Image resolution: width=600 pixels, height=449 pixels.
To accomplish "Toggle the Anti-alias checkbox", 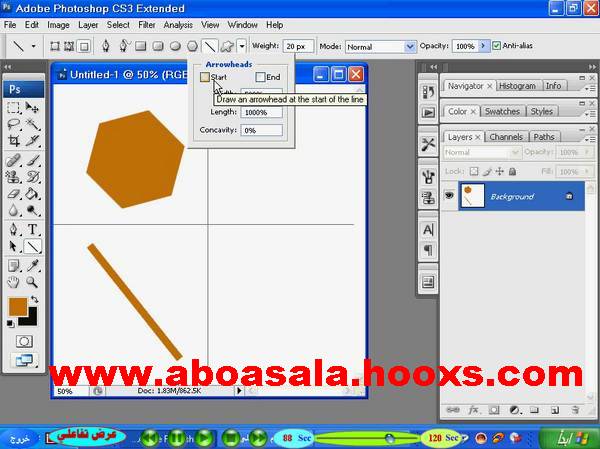I will pos(497,46).
